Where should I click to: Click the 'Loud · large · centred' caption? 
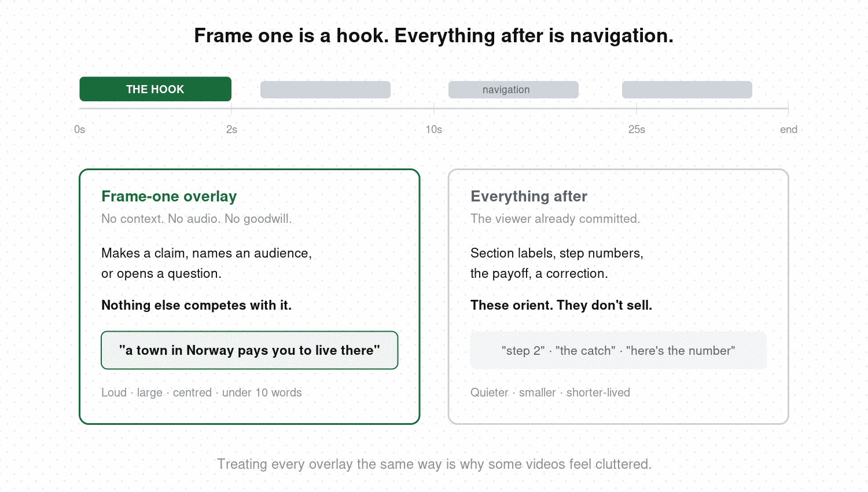pyautogui.click(x=201, y=392)
